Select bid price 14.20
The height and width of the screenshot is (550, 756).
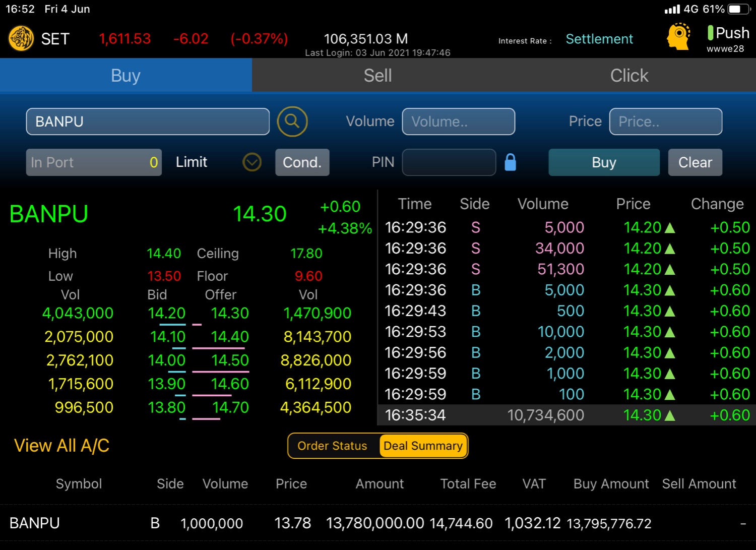(167, 313)
